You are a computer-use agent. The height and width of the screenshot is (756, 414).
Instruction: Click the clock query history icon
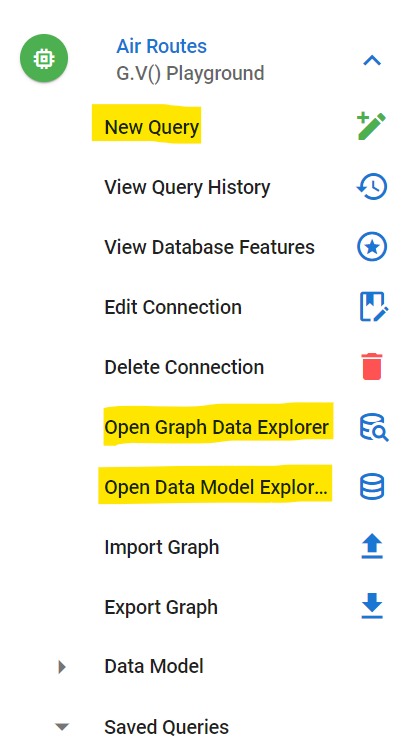pos(372,187)
